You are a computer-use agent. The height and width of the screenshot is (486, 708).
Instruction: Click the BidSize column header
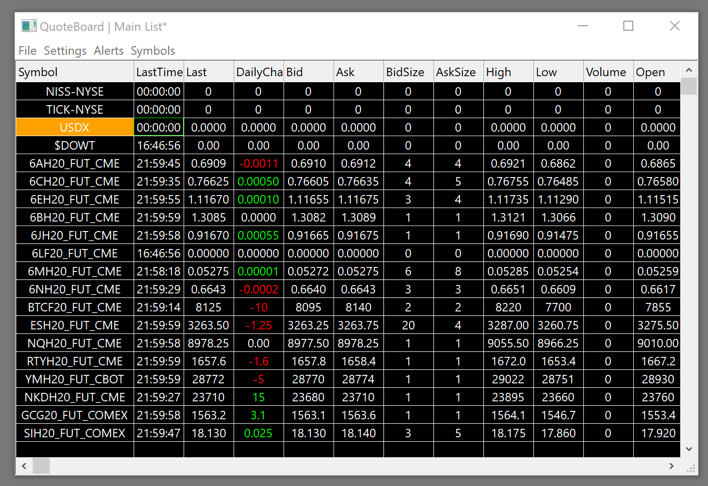(408, 72)
